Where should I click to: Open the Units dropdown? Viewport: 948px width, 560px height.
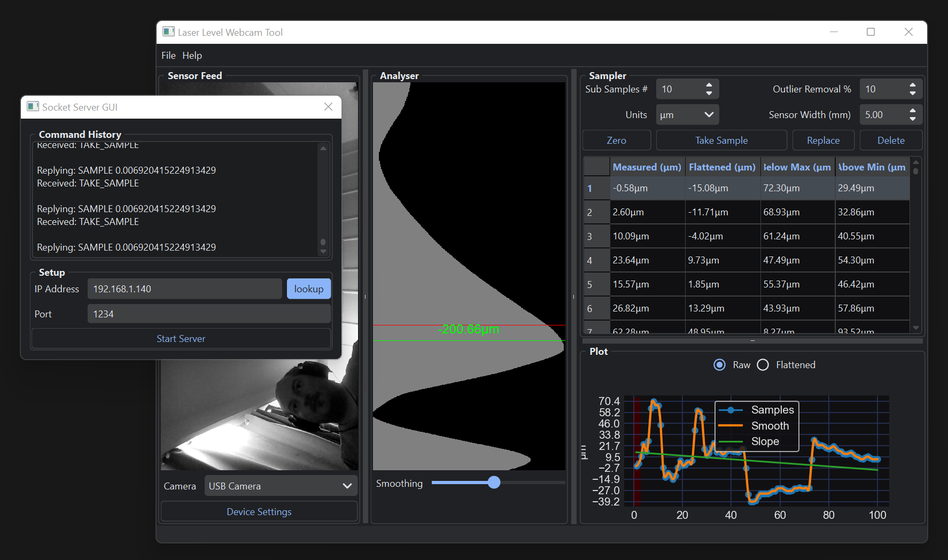687,115
